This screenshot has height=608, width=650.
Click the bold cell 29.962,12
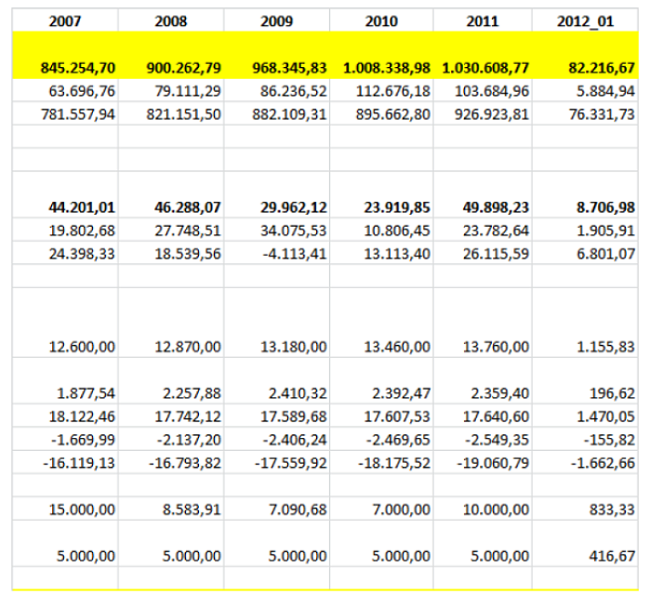290,206
